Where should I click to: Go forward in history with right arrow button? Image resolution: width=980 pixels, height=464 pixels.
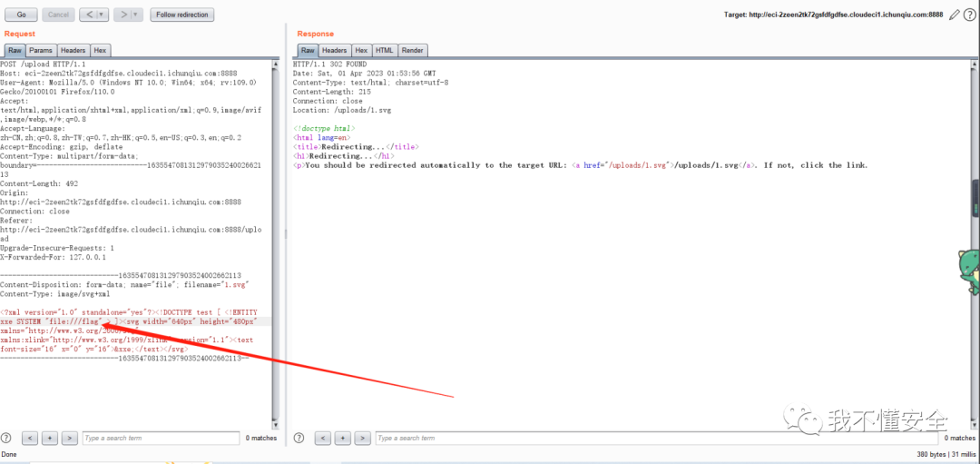click(x=123, y=15)
